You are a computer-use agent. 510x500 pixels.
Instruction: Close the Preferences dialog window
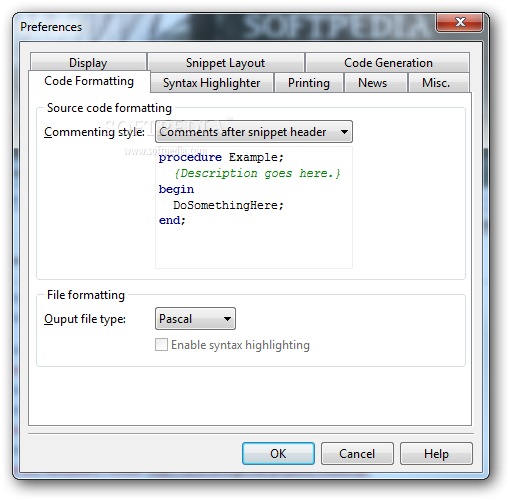460,22
